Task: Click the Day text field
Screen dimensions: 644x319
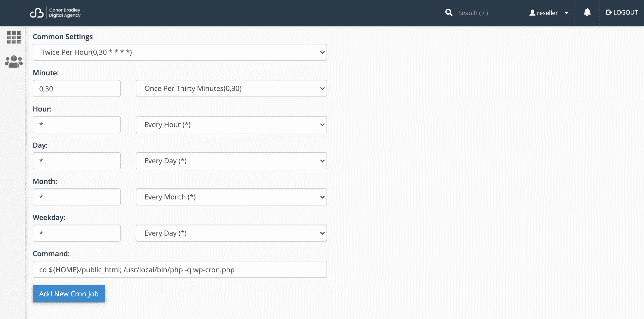Action: click(x=77, y=161)
